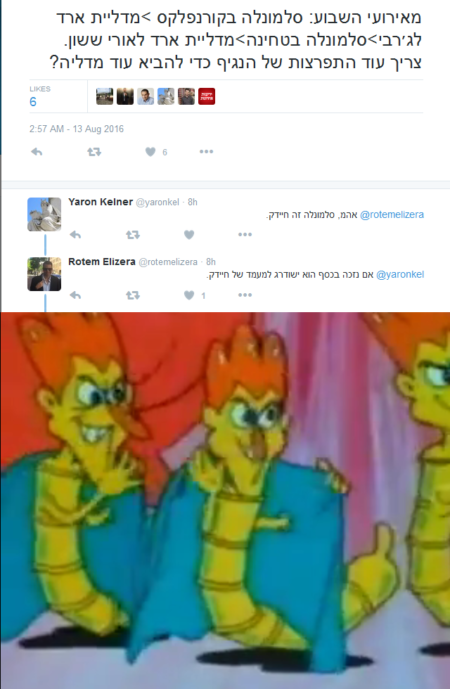
Task: Reply to Yaron Kelner's tweet
Action: click(75, 235)
